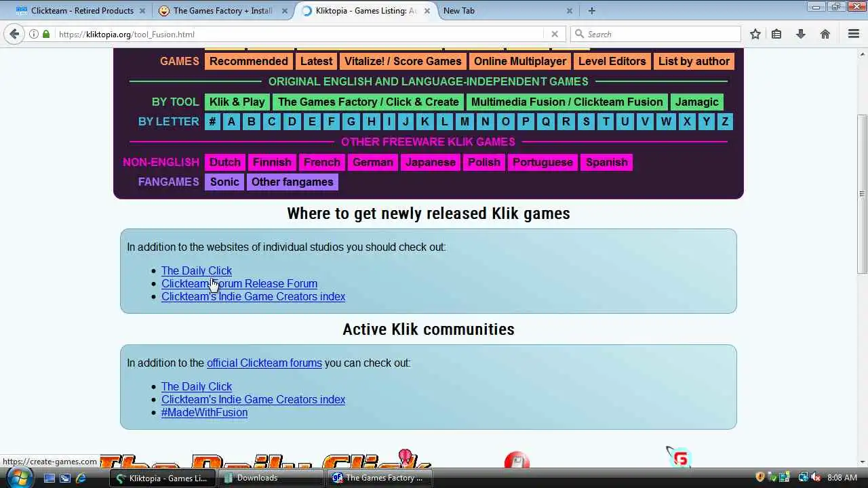Open Clickteam Forum Release Forum link

tap(239, 283)
